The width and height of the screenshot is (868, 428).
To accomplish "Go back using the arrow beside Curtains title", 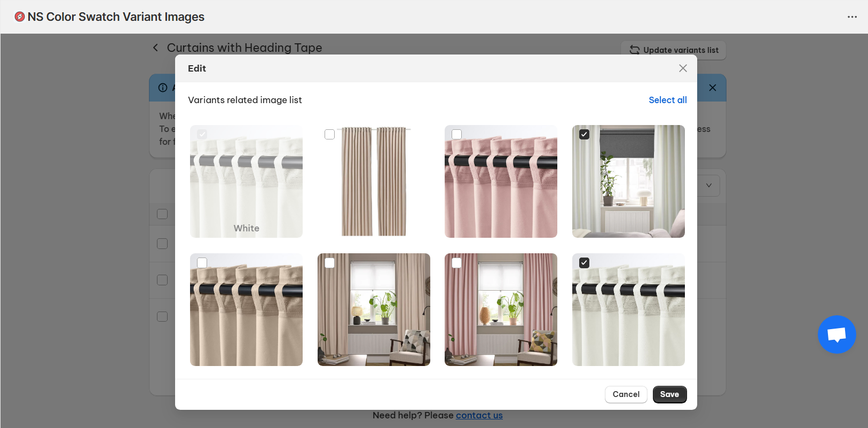I will pyautogui.click(x=155, y=48).
